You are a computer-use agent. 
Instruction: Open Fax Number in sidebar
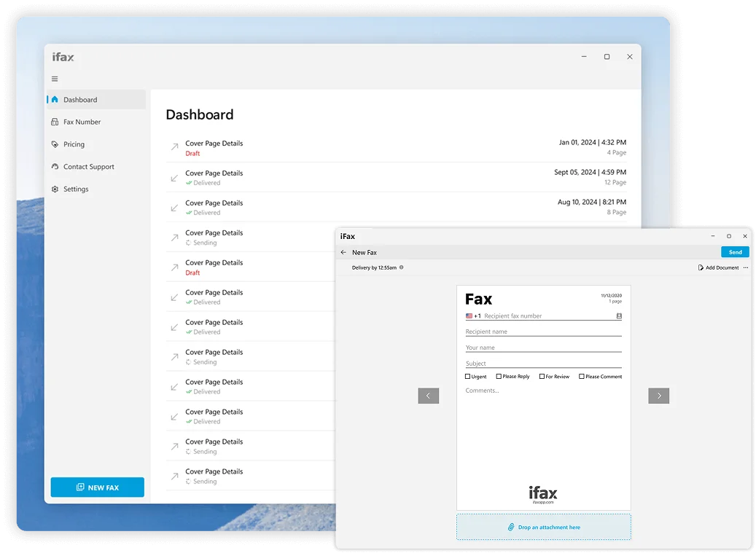96,122
